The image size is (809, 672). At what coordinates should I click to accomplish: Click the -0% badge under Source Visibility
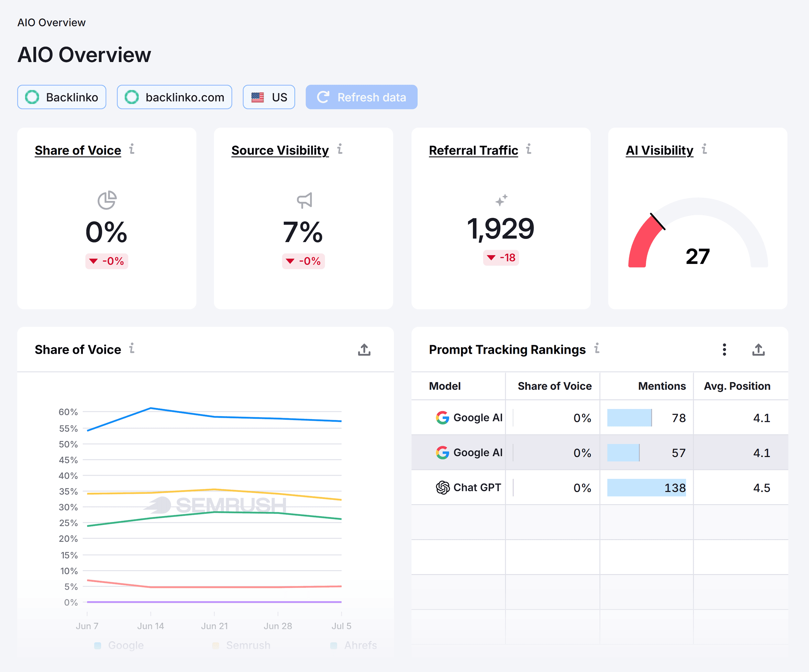(x=304, y=261)
